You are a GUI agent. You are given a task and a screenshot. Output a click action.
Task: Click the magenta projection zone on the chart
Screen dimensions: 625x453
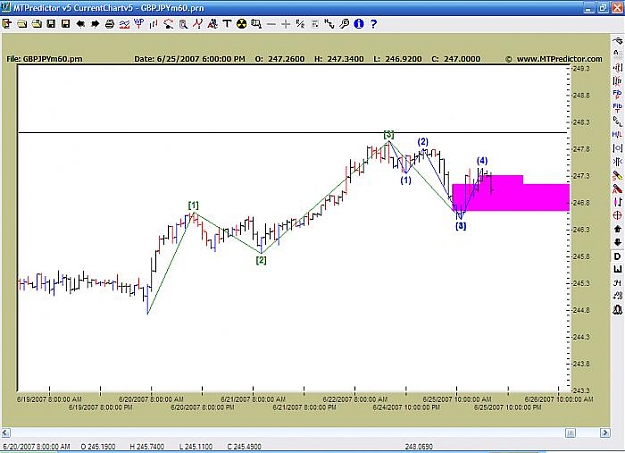tap(511, 193)
